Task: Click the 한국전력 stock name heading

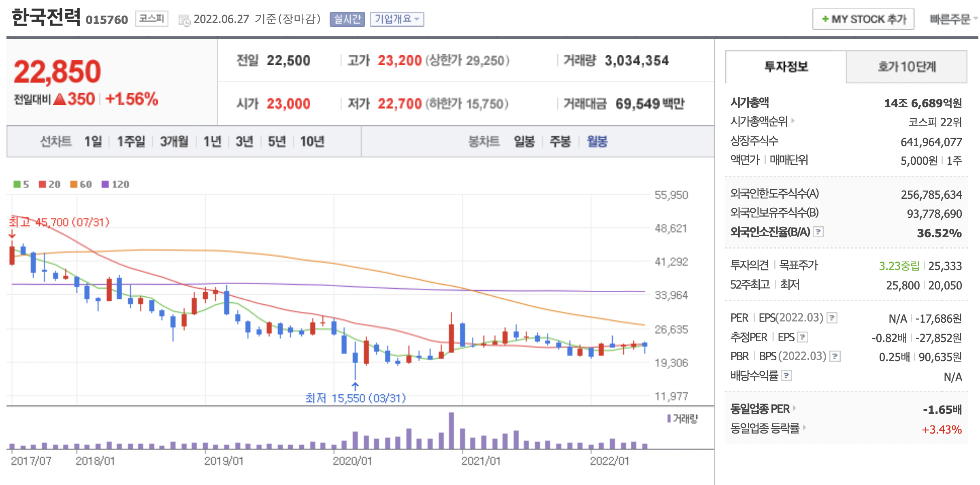Action: tap(46, 18)
